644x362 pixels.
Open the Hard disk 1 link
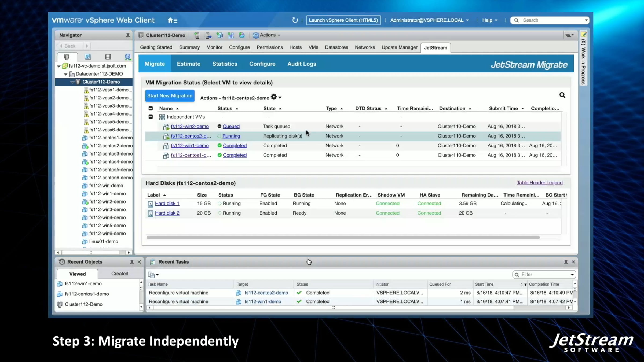click(x=167, y=204)
